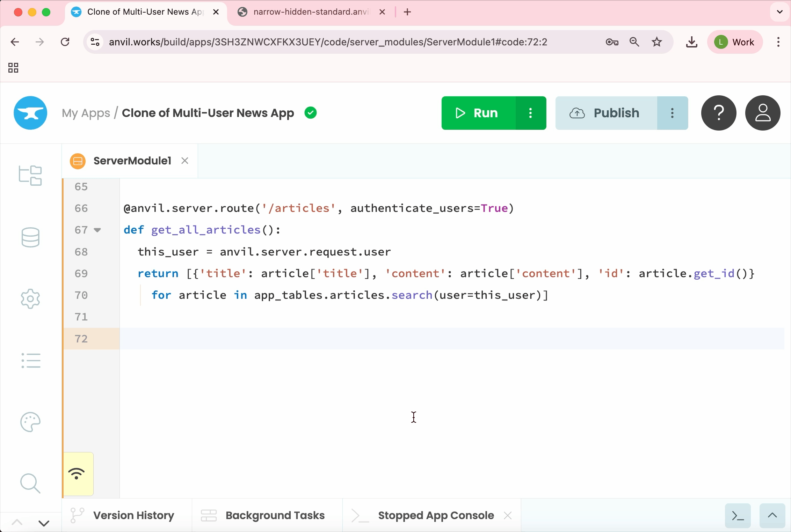Screen dimensions: 791x532
Task: Run the app with Run button
Action: (x=478, y=113)
